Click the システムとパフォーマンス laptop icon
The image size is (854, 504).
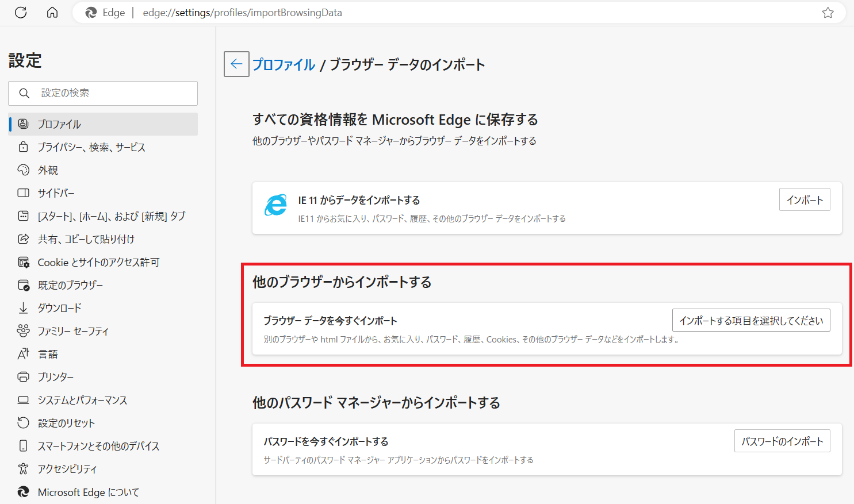(23, 400)
